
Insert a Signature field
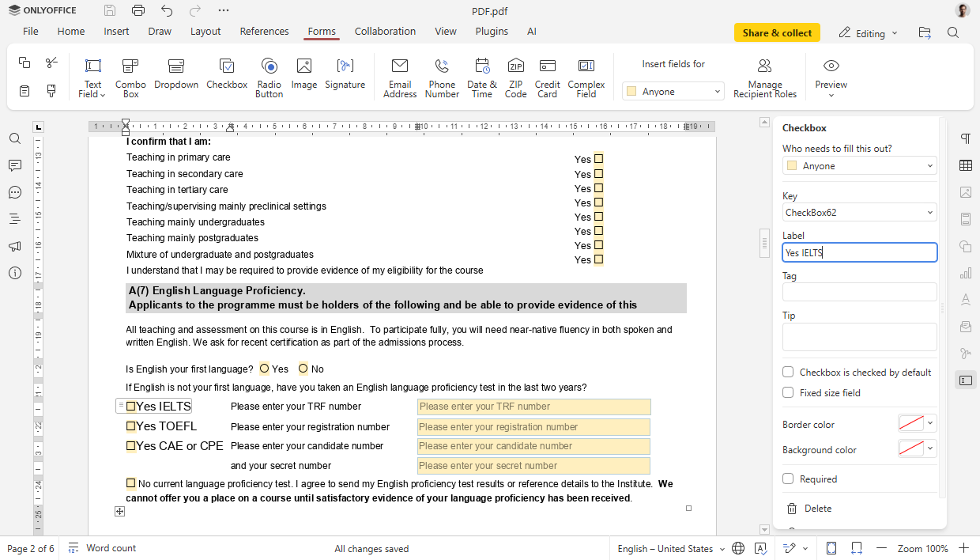click(x=345, y=75)
